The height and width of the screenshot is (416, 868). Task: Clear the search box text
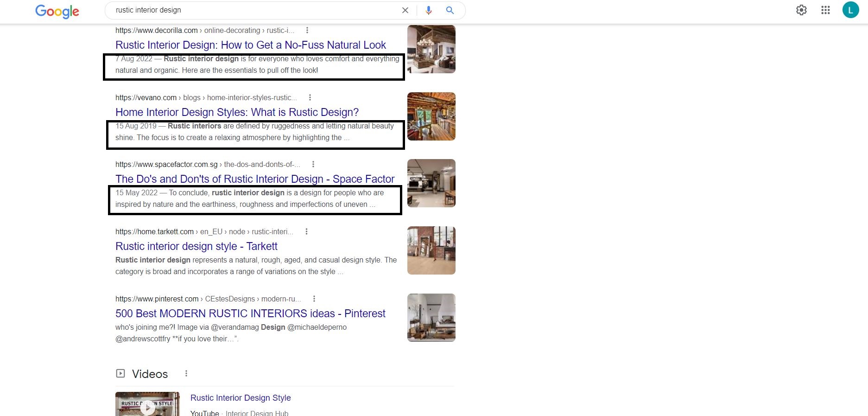click(405, 10)
